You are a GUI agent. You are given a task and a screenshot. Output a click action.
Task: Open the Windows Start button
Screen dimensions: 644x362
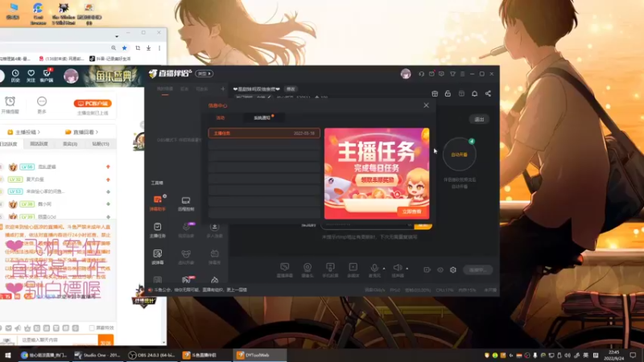[7, 355]
